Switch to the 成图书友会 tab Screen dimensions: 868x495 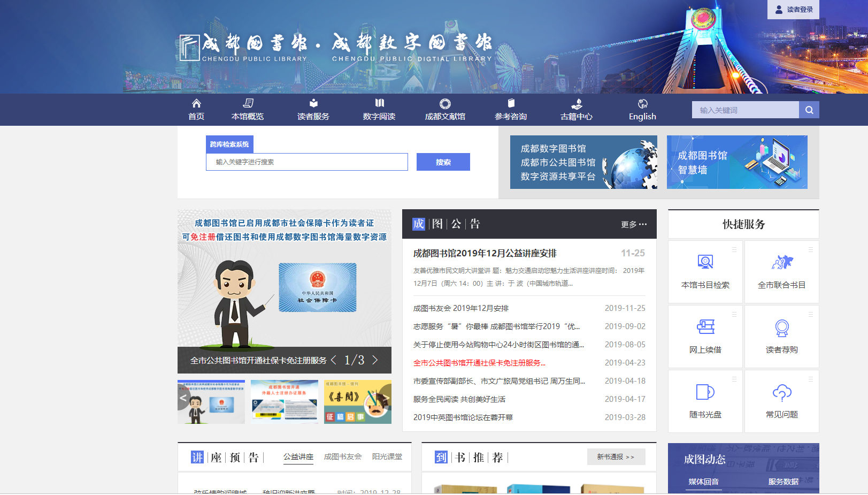pyautogui.click(x=342, y=458)
